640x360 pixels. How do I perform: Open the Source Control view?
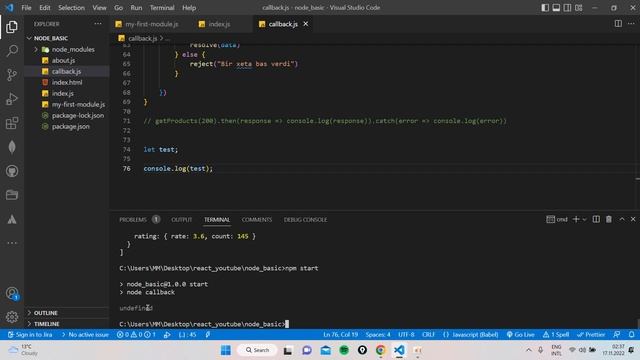pyautogui.click(x=12, y=75)
